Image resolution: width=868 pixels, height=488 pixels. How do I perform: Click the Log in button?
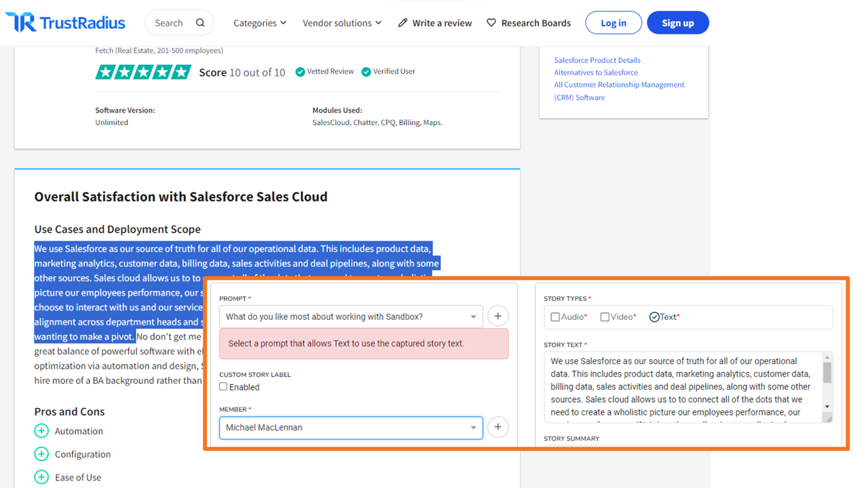pyautogui.click(x=613, y=23)
